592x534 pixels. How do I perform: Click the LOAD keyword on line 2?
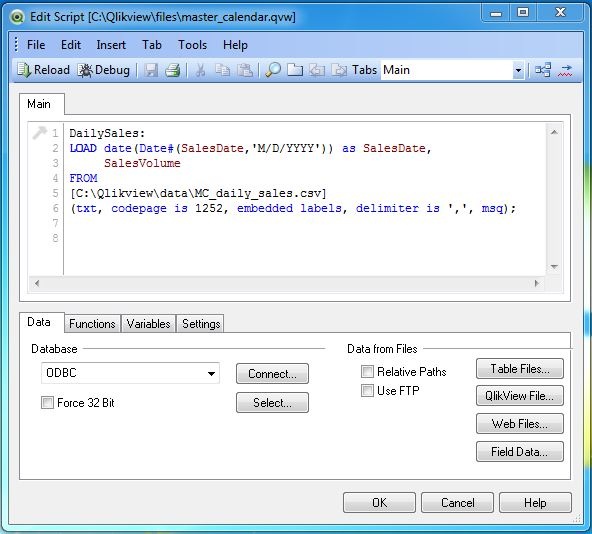pos(83,148)
